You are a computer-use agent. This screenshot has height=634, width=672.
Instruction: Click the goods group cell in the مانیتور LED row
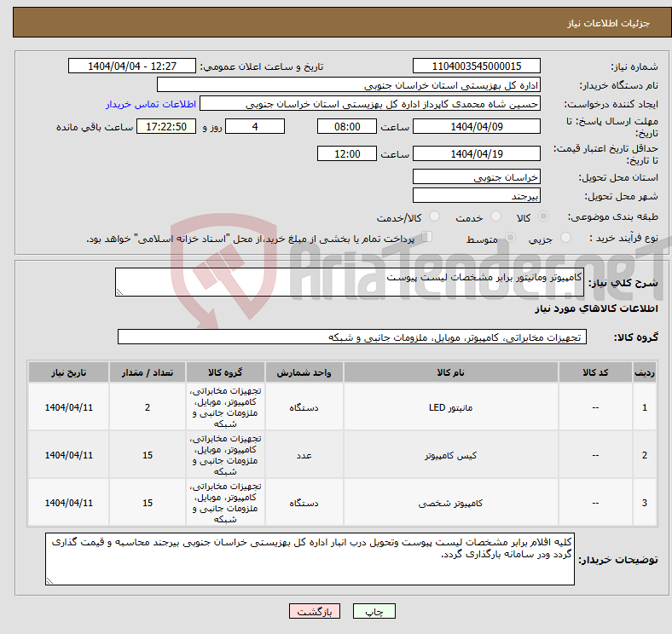[x=225, y=407]
